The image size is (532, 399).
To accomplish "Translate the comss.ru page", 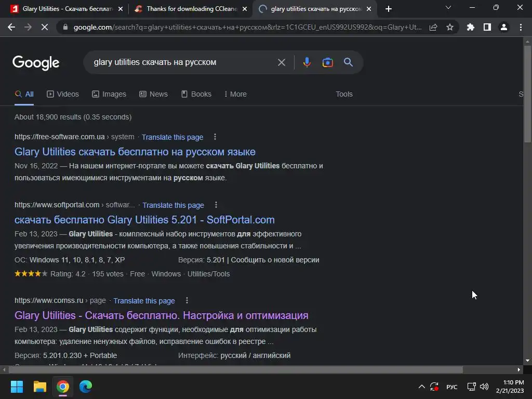I will [144, 301].
